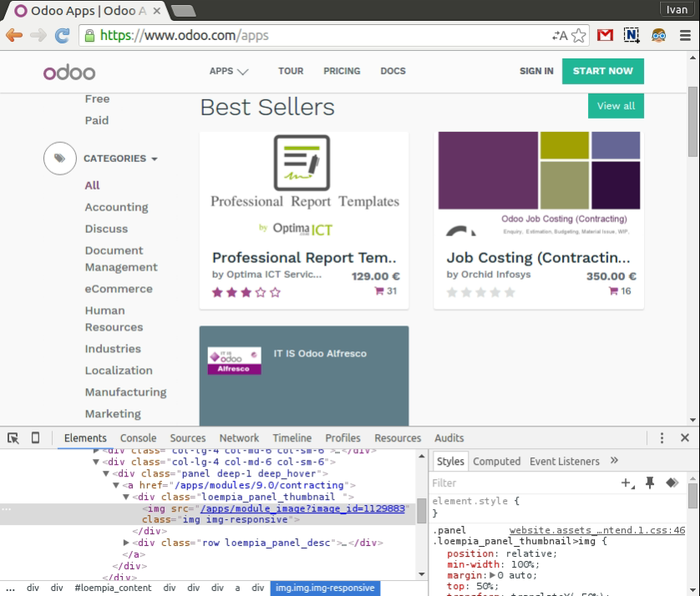Switch to the Resources tab
This screenshot has width=700, height=596.
pos(398,438)
